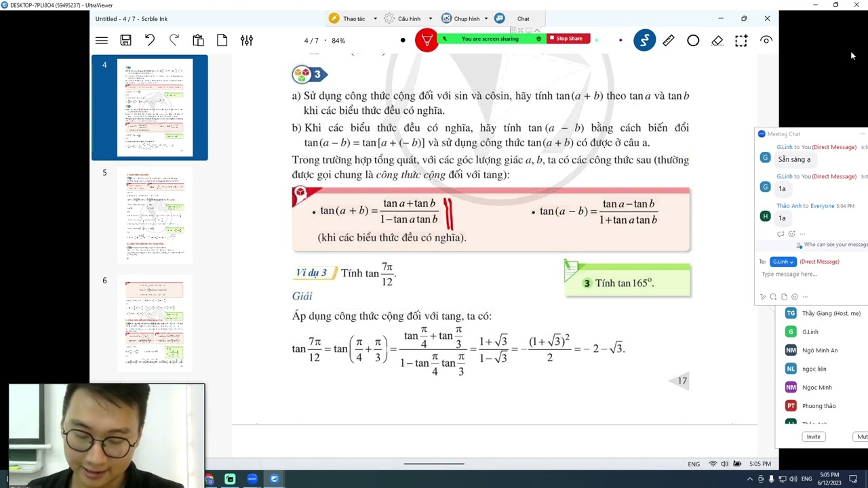Select page 6 thumbnail in sidebar
Viewport: 868px width, 488px height.
pyautogui.click(x=155, y=323)
